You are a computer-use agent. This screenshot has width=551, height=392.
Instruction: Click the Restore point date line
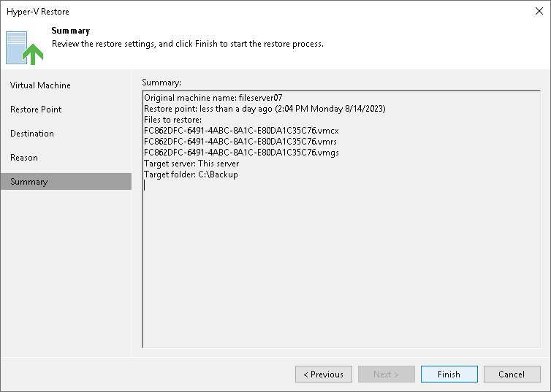point(265,109)
